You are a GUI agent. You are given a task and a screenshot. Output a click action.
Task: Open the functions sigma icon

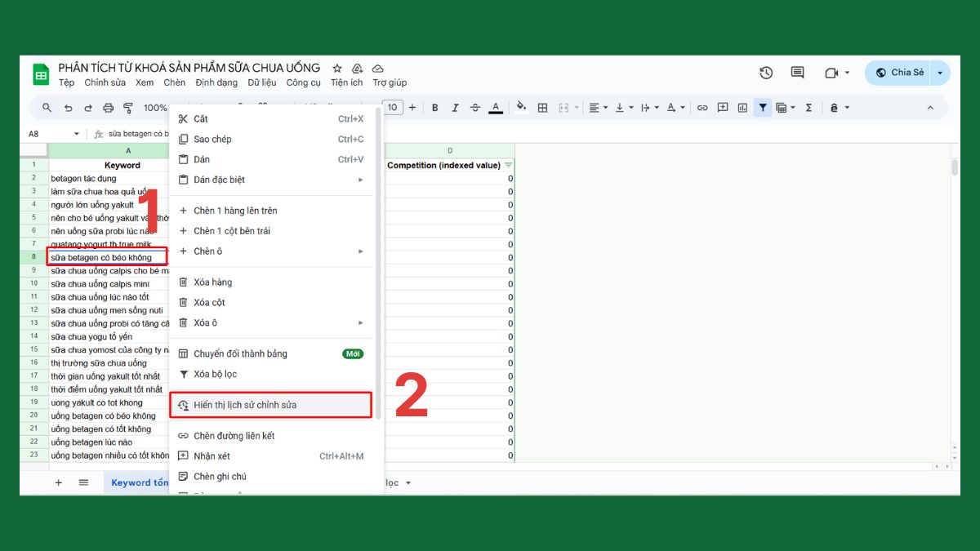pyautogui.click(x=808, y=107)
